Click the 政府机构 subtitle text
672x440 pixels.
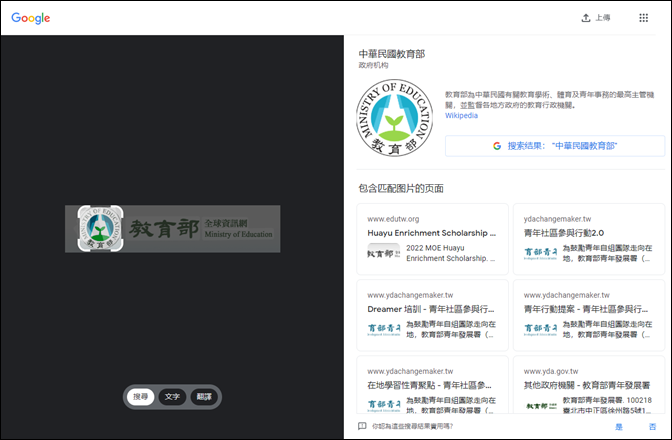(373, 65)
